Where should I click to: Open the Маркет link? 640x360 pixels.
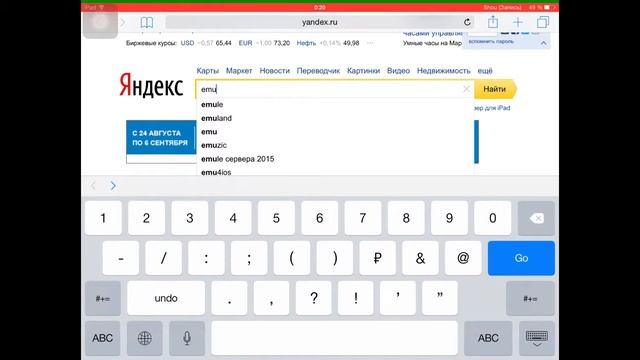239,71
